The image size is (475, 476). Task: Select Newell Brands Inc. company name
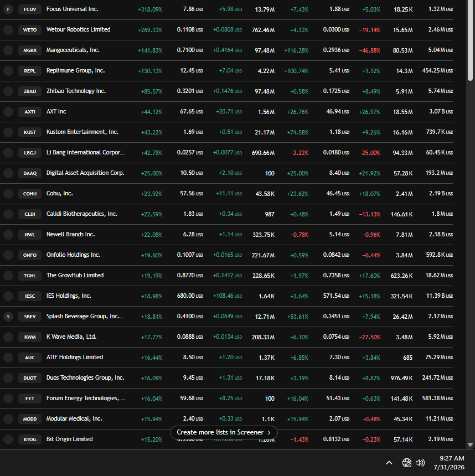[x=70, y=234]
